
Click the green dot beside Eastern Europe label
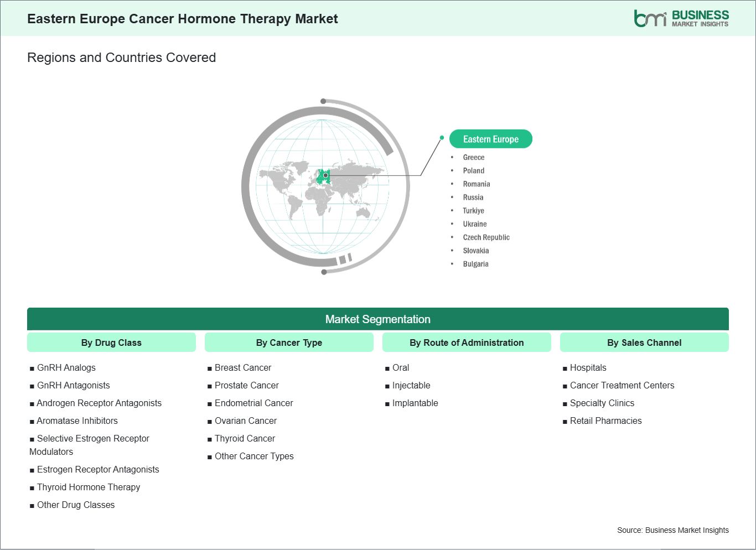[442, 138]
